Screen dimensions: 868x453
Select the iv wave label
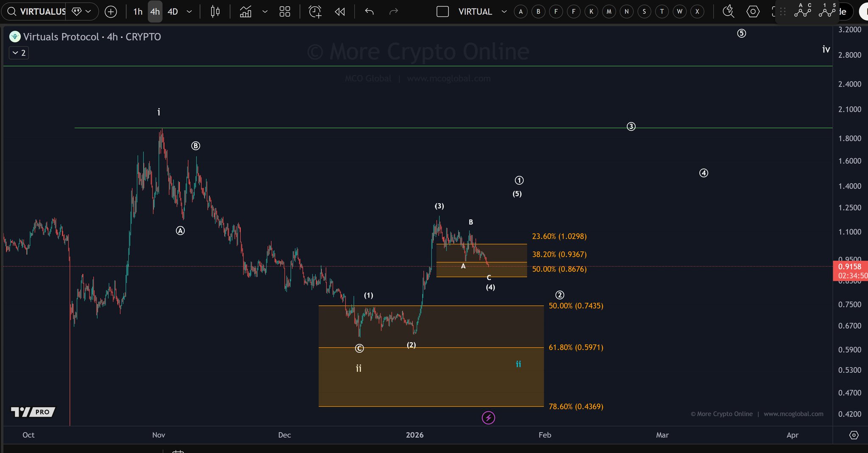pyautogui.click(x=826, y=49)
